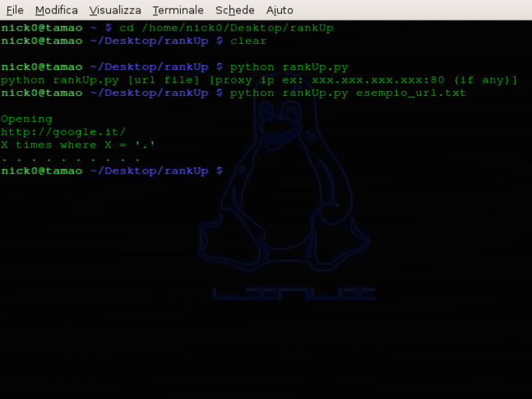The width and height of the screenshot is (532, 399).
Task: Open the Schede menu
Action: [235, 10]
